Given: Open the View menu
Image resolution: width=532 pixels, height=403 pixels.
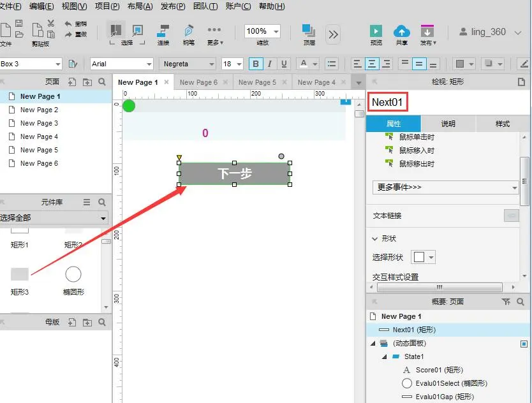Looking at the screenshot, I should coord(74,6).
